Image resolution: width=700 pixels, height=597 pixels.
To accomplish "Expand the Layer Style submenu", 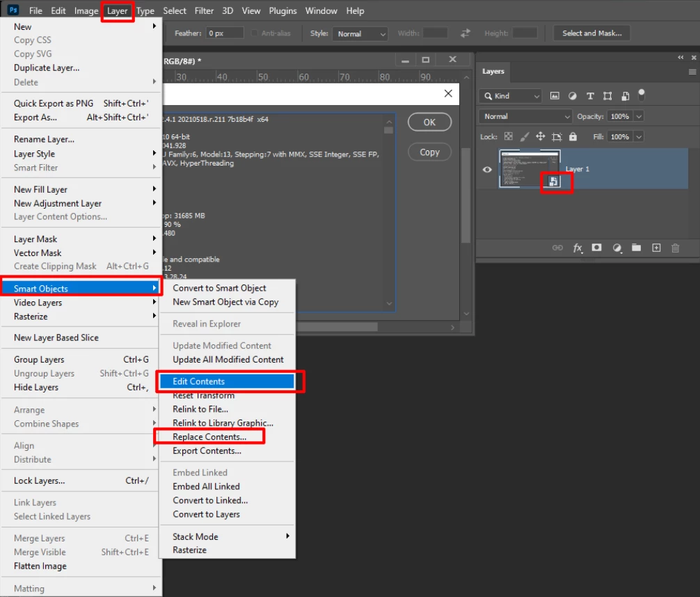I will click(x=81, y=154).
